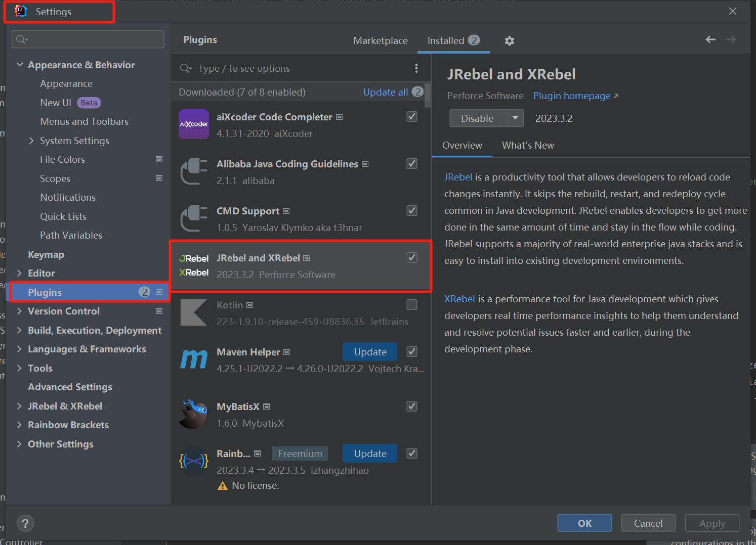Click the Maven Helper m logo icon

pos(194,359)
